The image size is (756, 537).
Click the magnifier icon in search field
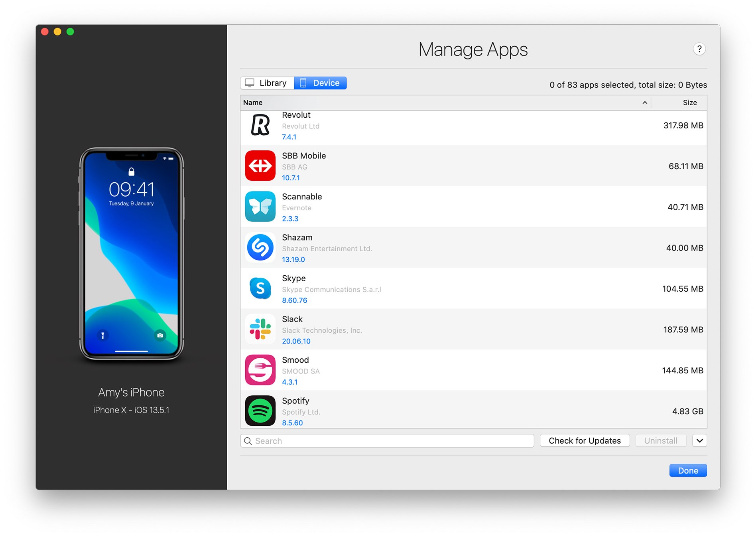248,441
